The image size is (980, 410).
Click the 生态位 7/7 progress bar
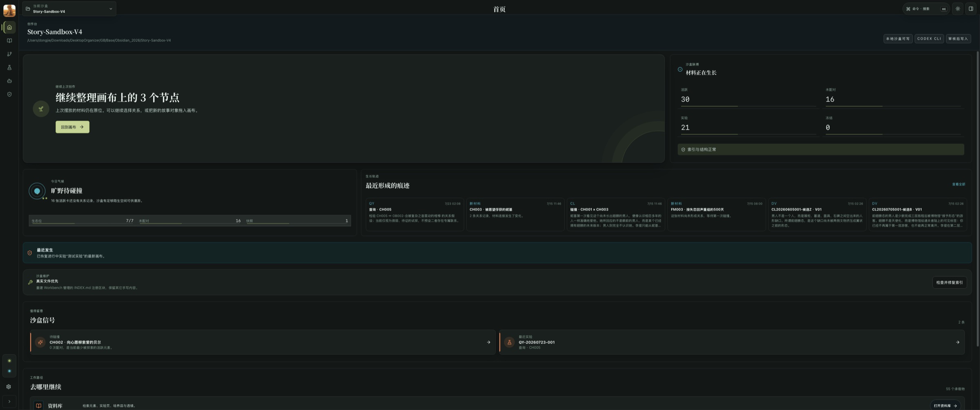[x=82, y=221]
